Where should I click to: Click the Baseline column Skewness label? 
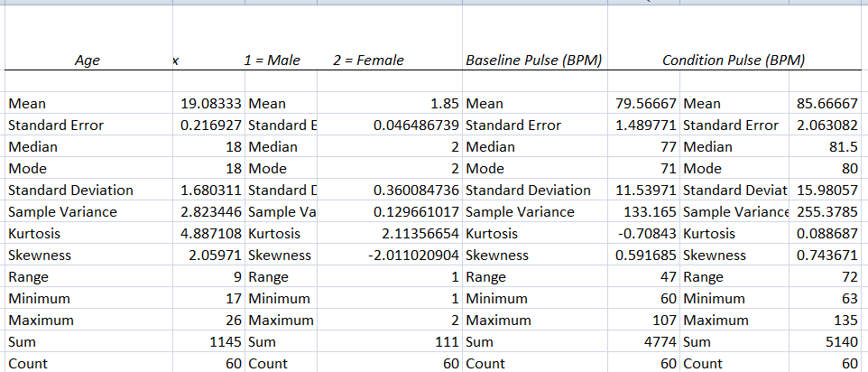(497, 256)
